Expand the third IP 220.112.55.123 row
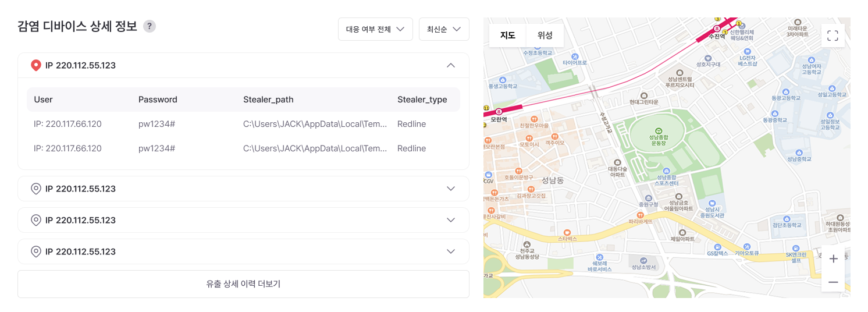 (x=450, y=220)
